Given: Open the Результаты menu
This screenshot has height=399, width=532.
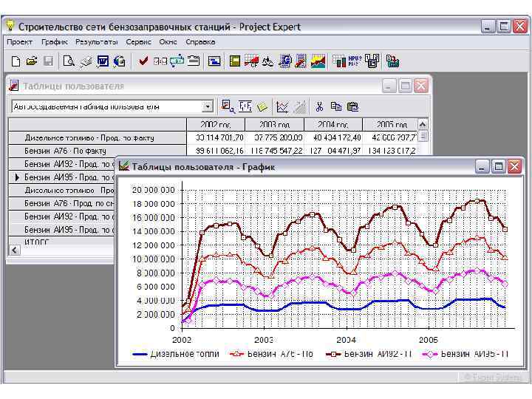Looking at the screenshot, I should [97, 42].
